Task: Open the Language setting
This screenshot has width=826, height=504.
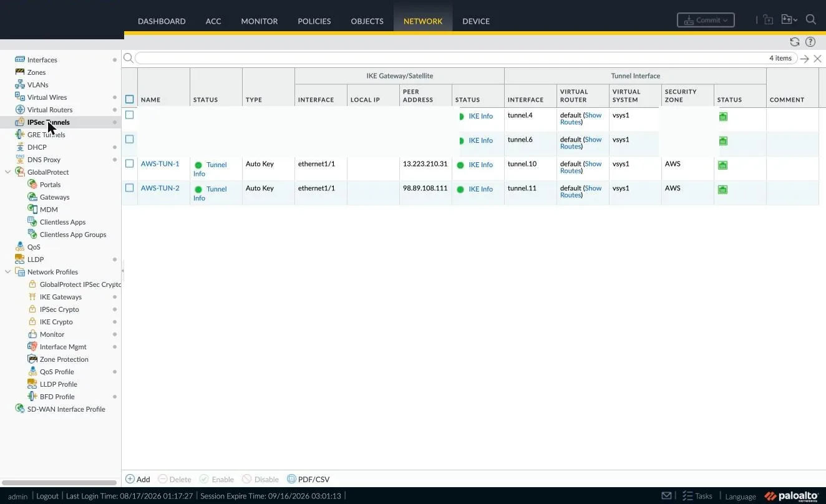Action: coord(741,497)
